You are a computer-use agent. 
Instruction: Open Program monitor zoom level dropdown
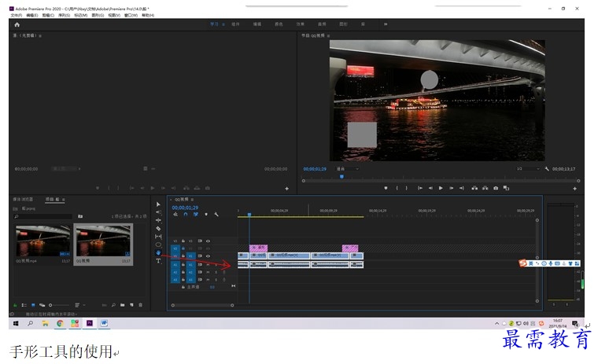point(347,169)
